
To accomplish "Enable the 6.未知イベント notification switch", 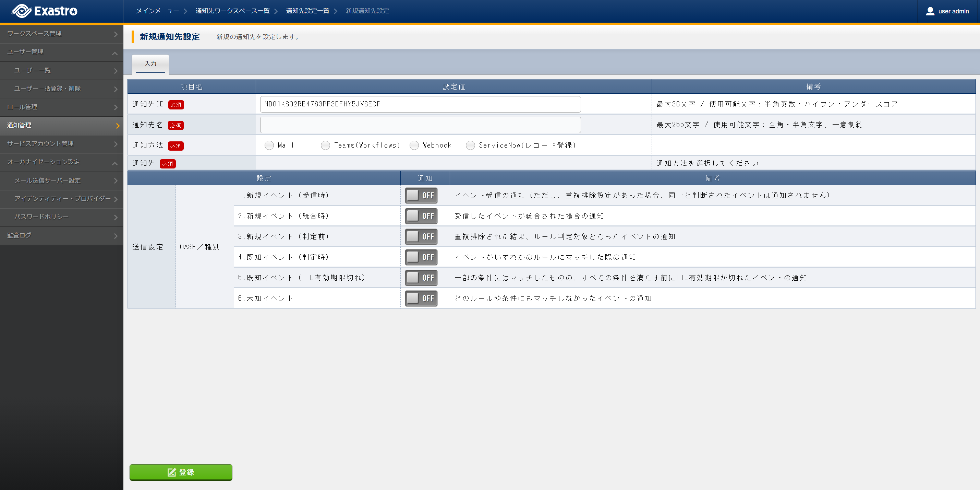I will (421, 299).
